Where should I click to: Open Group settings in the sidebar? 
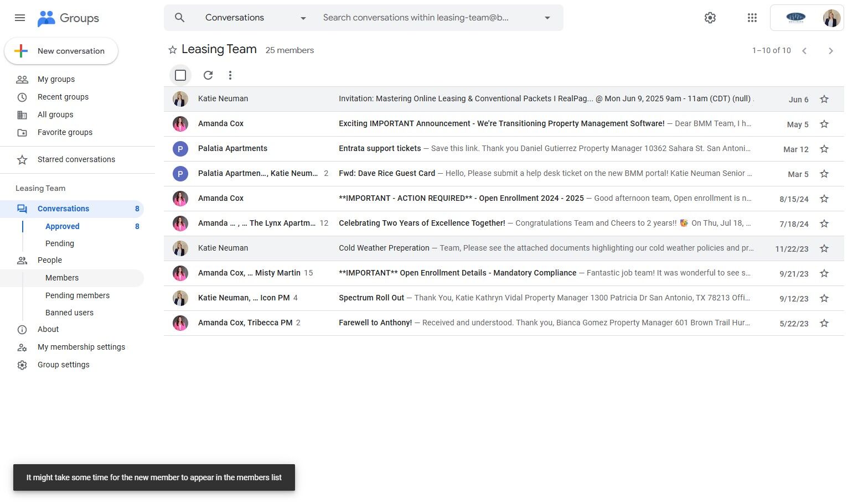(x=63, y=365)
